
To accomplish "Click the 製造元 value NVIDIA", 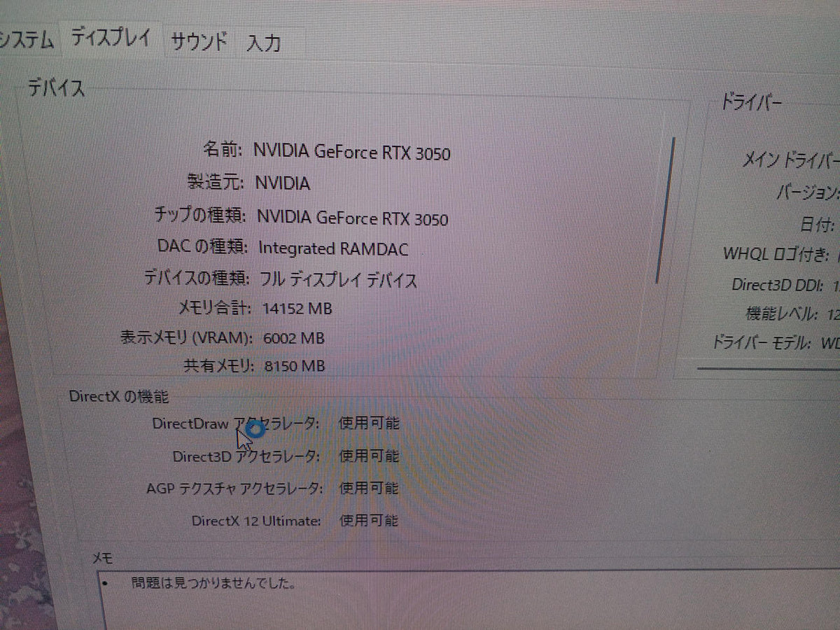I will click(283, 183).
